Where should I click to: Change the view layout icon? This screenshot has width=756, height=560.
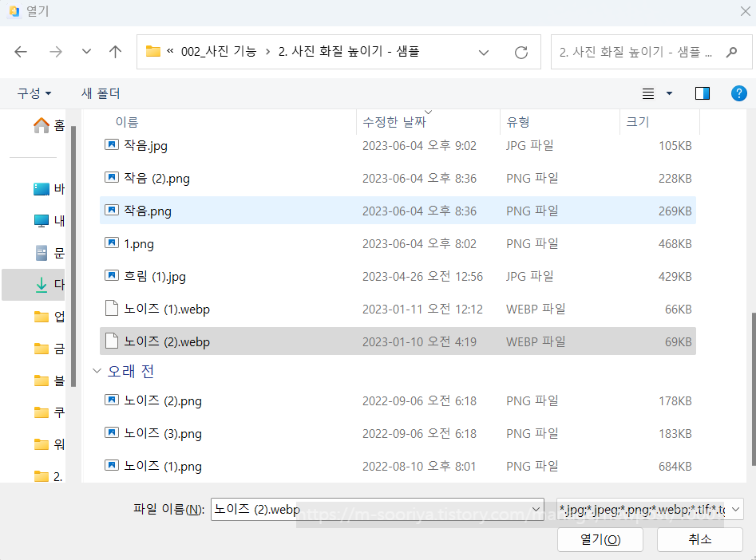tap(648, 93)
